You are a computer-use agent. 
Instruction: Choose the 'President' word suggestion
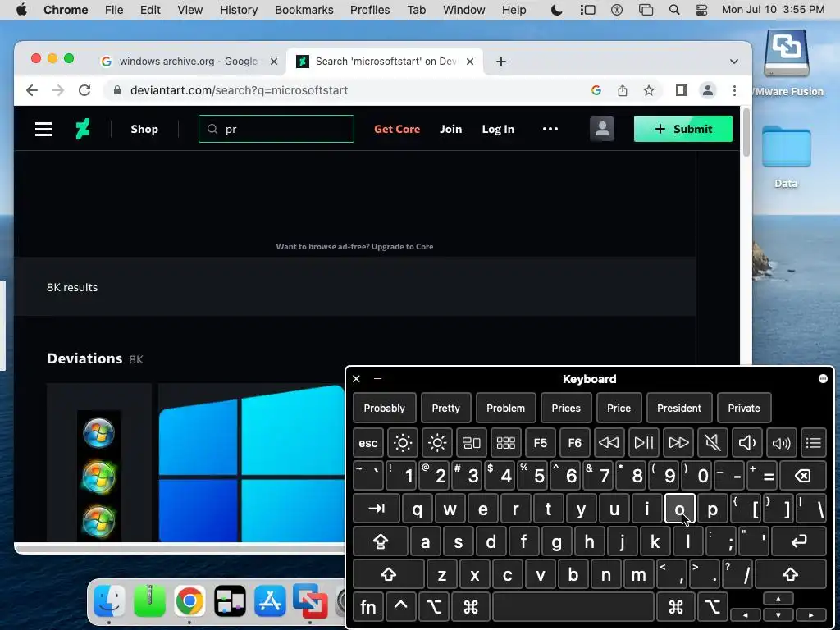679,409
